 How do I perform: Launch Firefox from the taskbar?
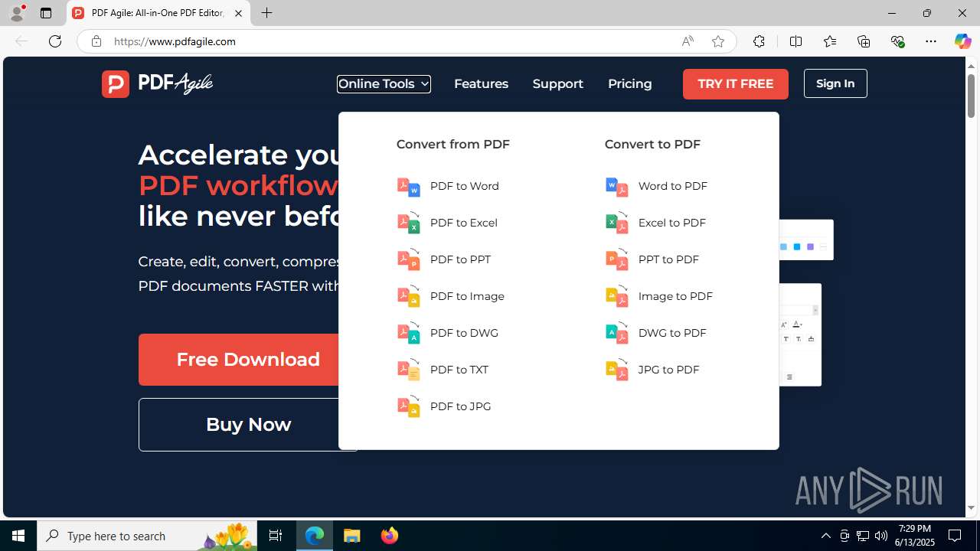390,536
